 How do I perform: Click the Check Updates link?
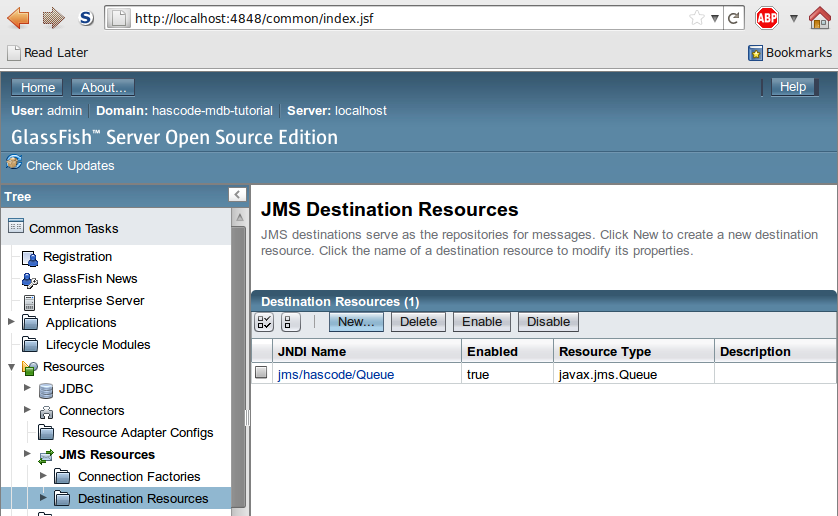click(x=70, y=166)
